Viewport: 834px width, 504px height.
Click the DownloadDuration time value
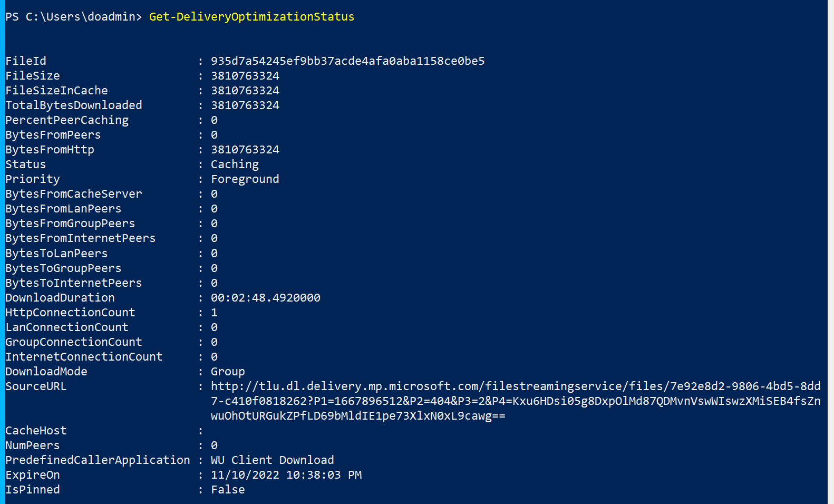point(265,298)
